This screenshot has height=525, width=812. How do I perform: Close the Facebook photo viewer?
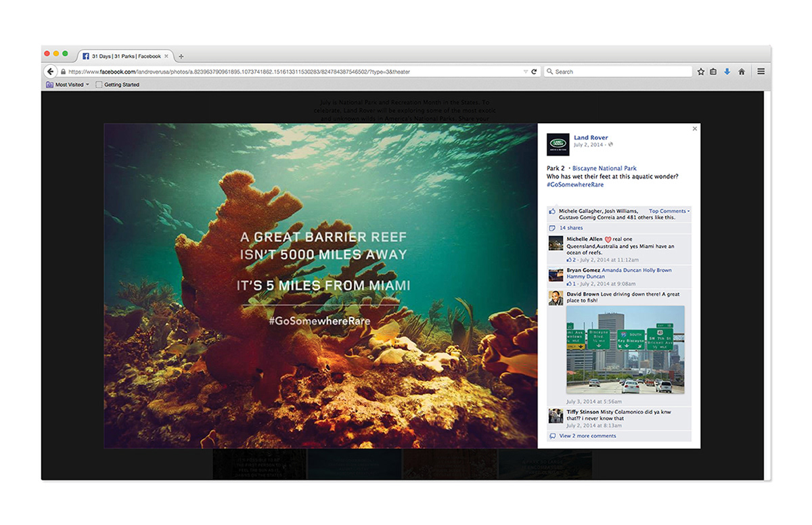[695, 129]
